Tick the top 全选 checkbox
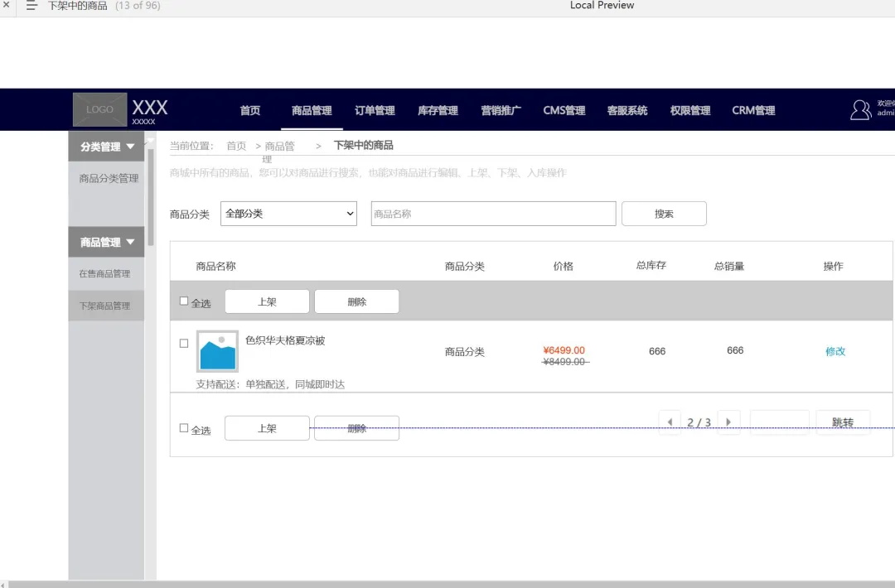The image size is (895, 588). pyautogui.click(x=184, y=301)
